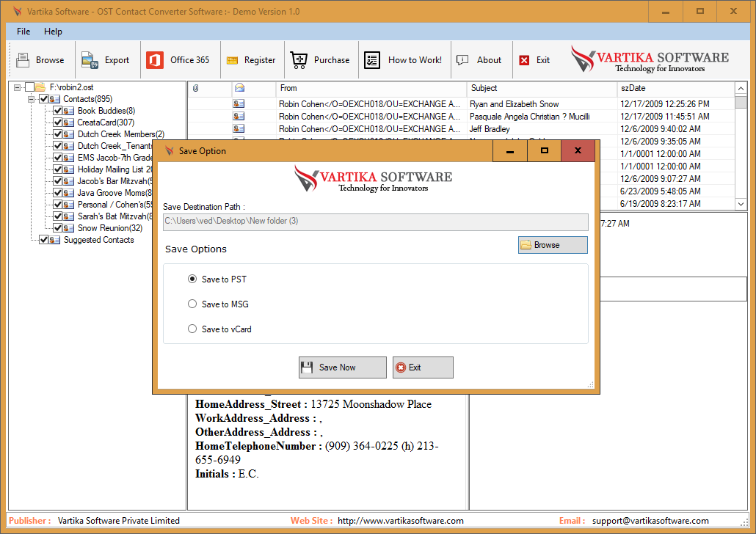Click the floppy disk icon on Save Now
The height and width of the screenshot is (534, 756).
tap(307, 367)
